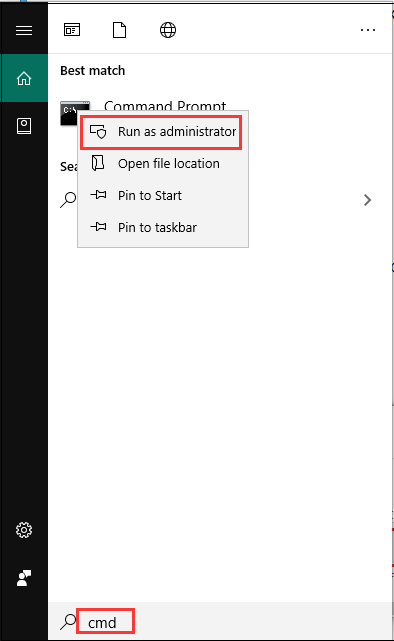394x641 pixels.
Task: Open Settings gear in sidebar
Action: coord(24,530)
